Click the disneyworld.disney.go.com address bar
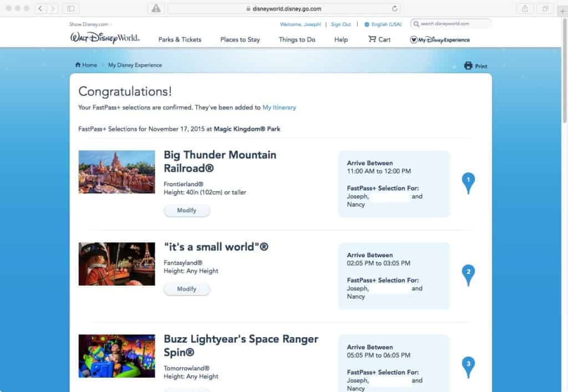This screenshot has height=392, width=568. (284, 8)
